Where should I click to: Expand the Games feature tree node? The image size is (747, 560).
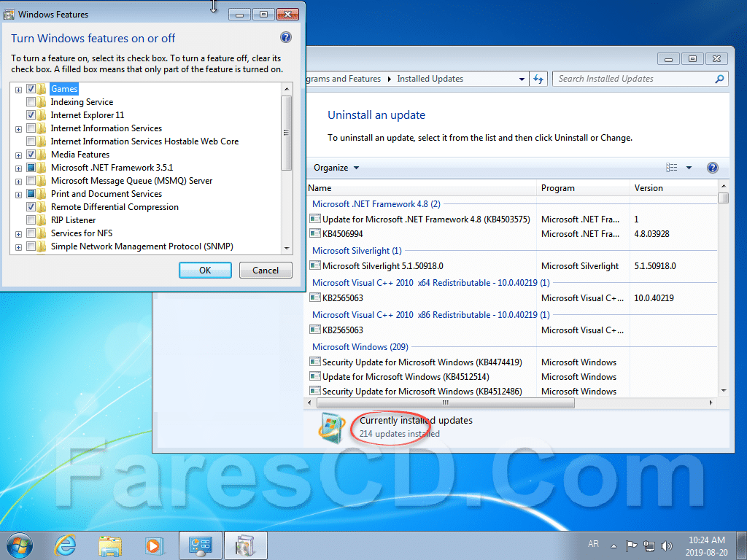[x=18, y=90]
